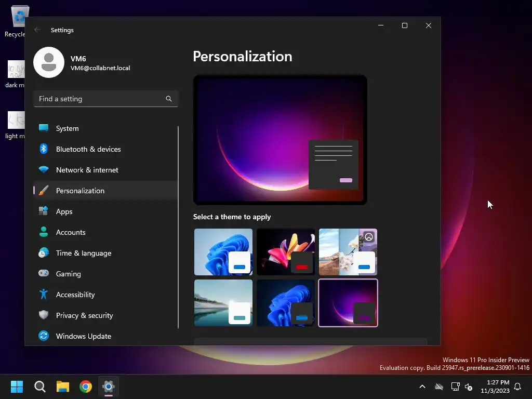Click the Find a setting search box
The height and width of the screenshot is (399, 532).
click(105, 99)
